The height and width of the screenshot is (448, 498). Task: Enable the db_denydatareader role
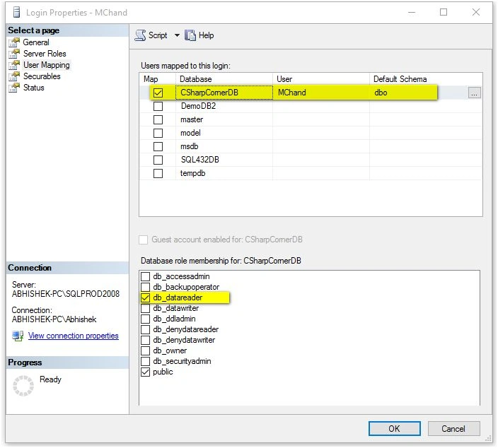[x=145, y=330]
